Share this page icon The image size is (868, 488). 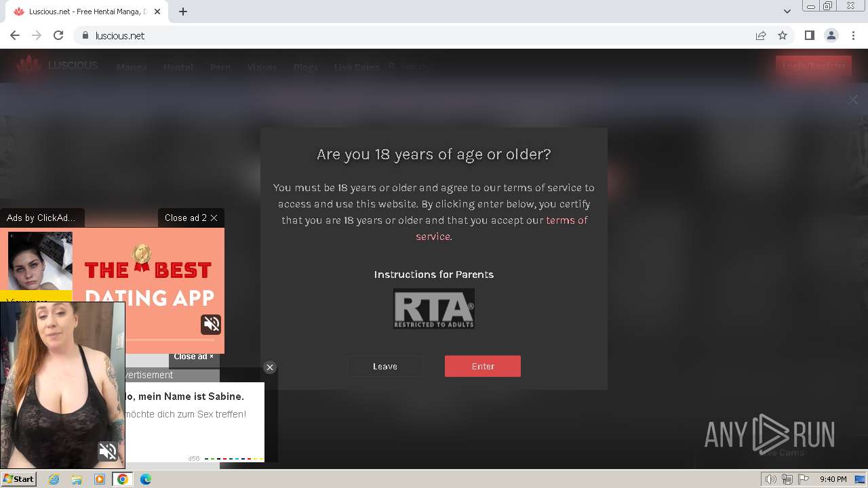[x=761, y=35]
